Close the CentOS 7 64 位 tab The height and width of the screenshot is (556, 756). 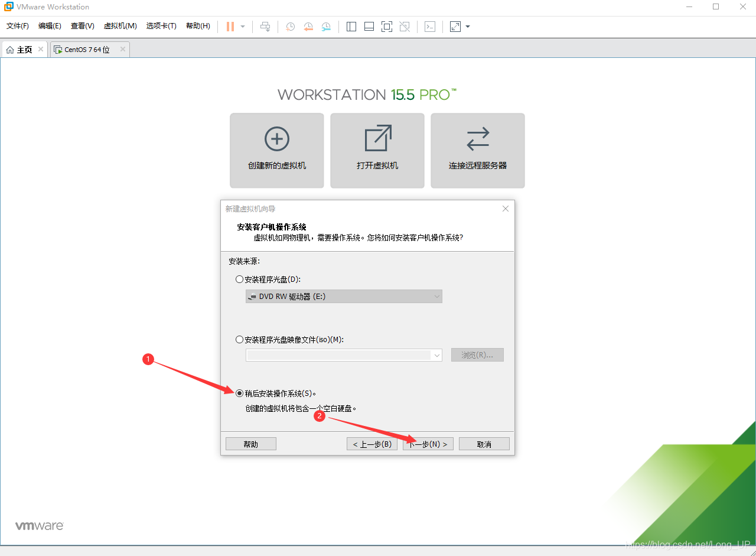123,50
